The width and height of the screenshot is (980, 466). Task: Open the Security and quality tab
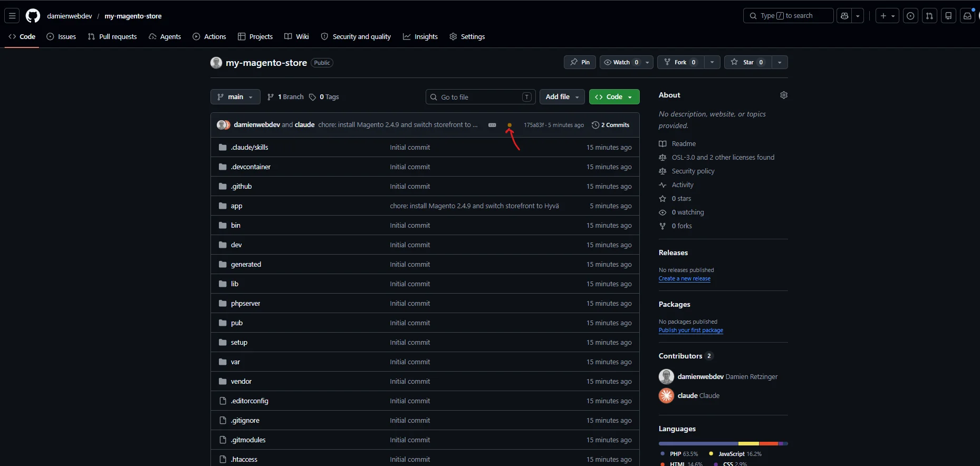[x=356, y=36]
